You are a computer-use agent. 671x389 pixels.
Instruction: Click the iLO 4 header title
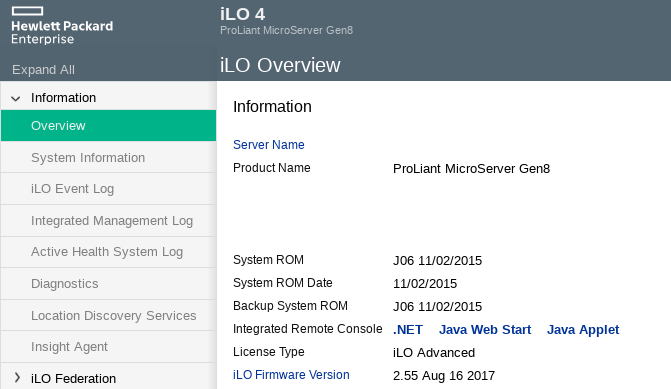[243, 14]
